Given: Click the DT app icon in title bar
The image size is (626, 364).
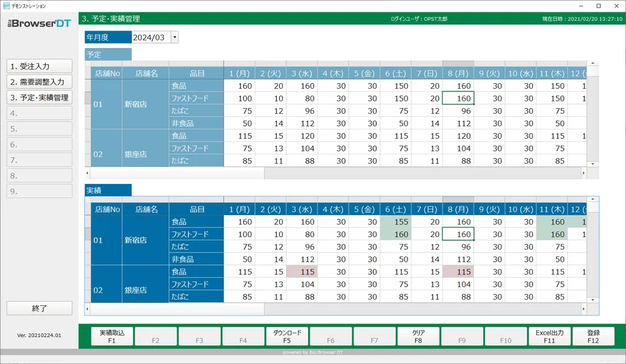Looking at the screenshot, I should point(6,6).
